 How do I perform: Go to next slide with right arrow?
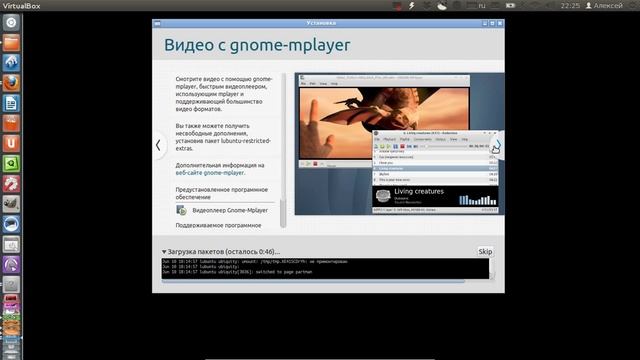pyautogui.click(x=498, y=145)
